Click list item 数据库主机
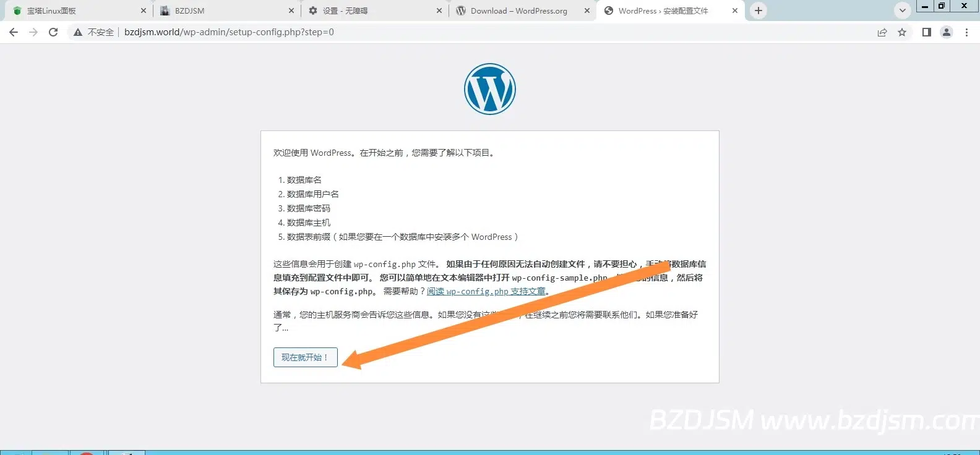980x455 pixels. 309,223
